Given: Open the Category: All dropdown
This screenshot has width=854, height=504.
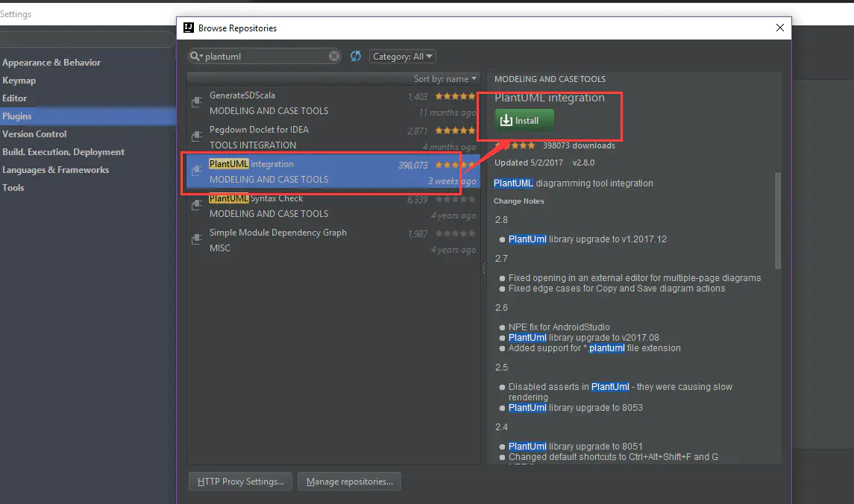Looking at the screenshot, I should [x=403, y=56].
